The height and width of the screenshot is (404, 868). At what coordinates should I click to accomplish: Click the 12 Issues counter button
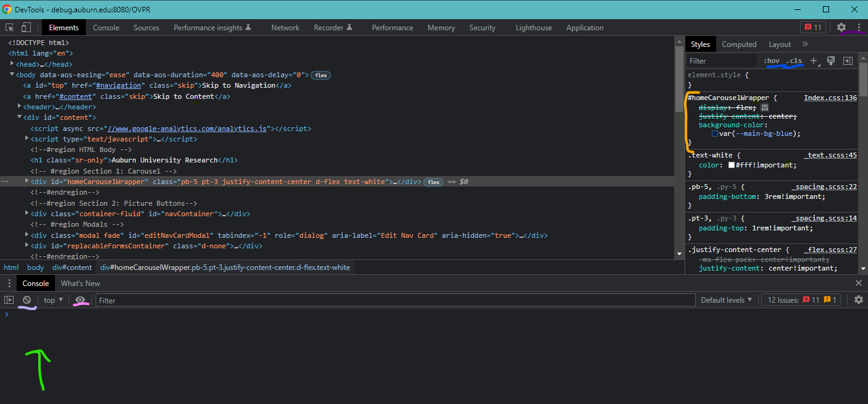click(x=801, y=300)
